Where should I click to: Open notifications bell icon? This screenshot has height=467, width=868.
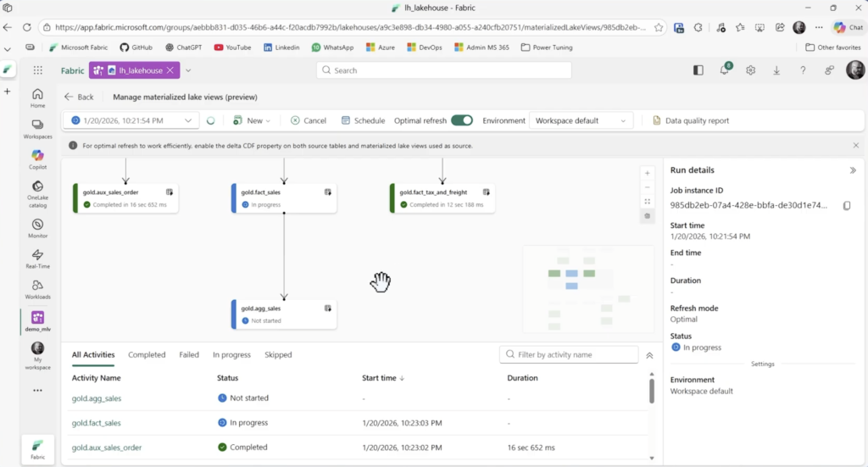(726, 70)
